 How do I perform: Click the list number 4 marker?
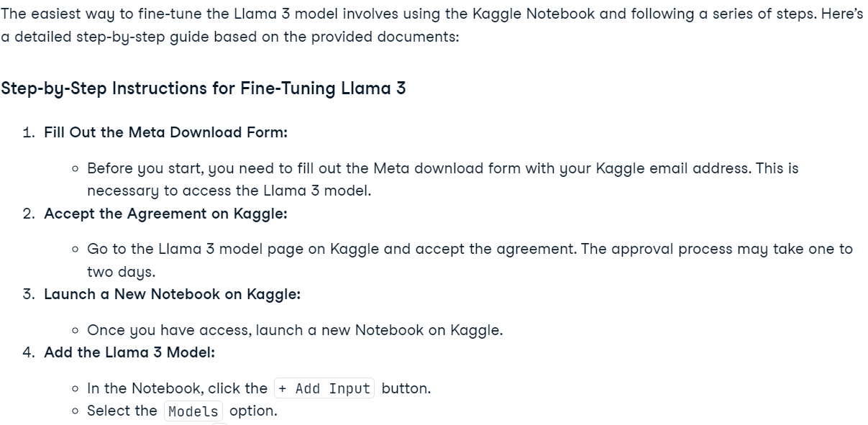tap(28, 352)
